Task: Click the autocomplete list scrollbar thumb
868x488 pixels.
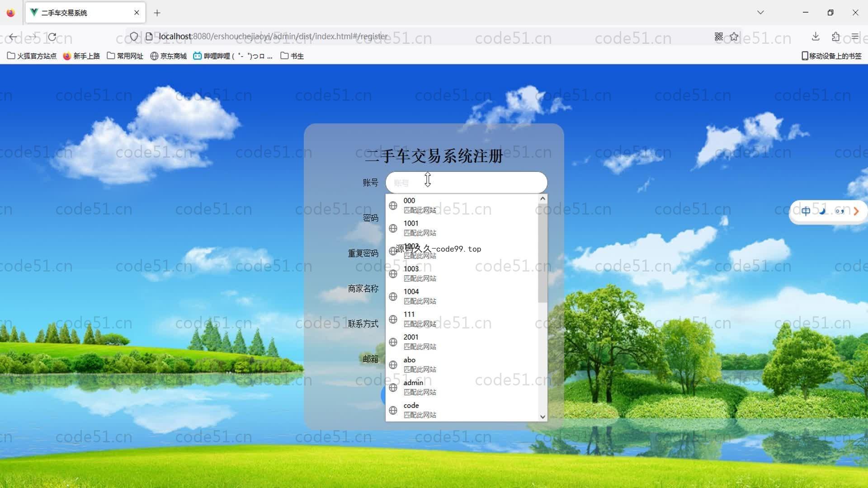Action: coord(542,253)
